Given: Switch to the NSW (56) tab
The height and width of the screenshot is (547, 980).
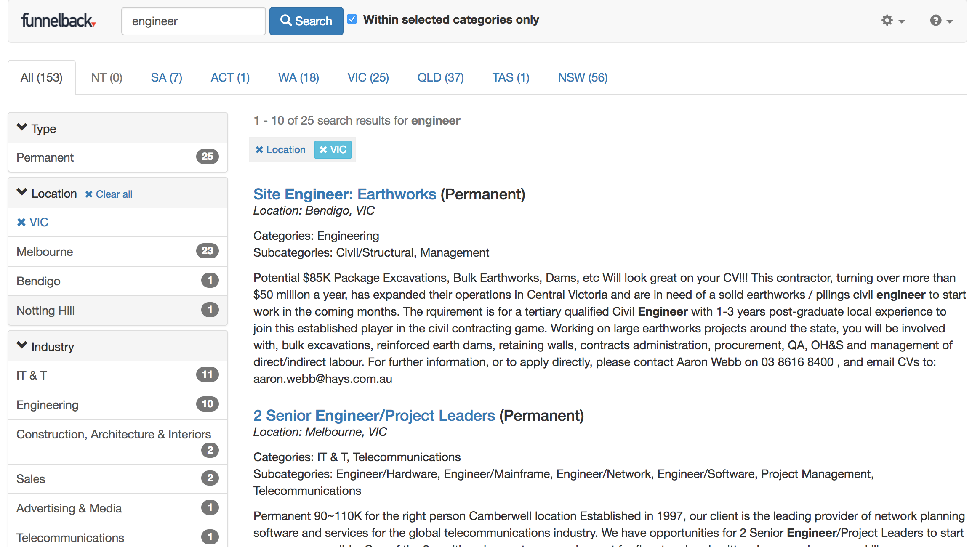Looking at the screenshot, I should (x=582, y=77).
